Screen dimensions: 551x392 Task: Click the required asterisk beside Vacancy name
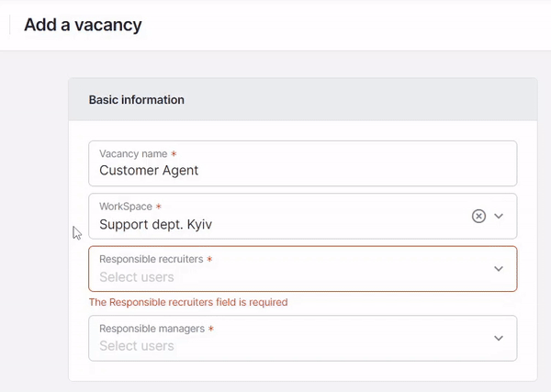click(x=174, y=153)
